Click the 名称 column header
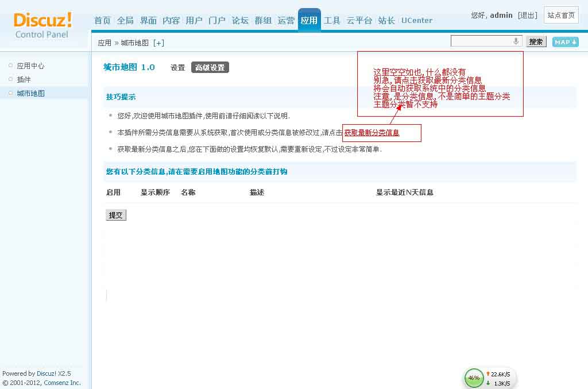This screenshot has width=588, height=389. tap(188, 192)
